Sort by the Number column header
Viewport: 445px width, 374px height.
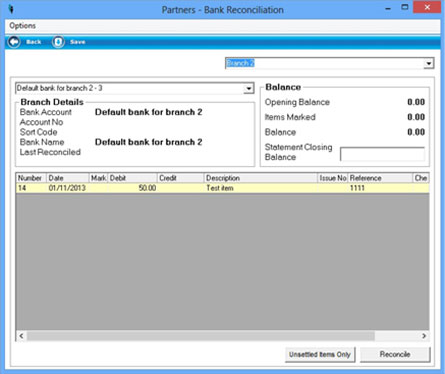(x=31, y=178)
